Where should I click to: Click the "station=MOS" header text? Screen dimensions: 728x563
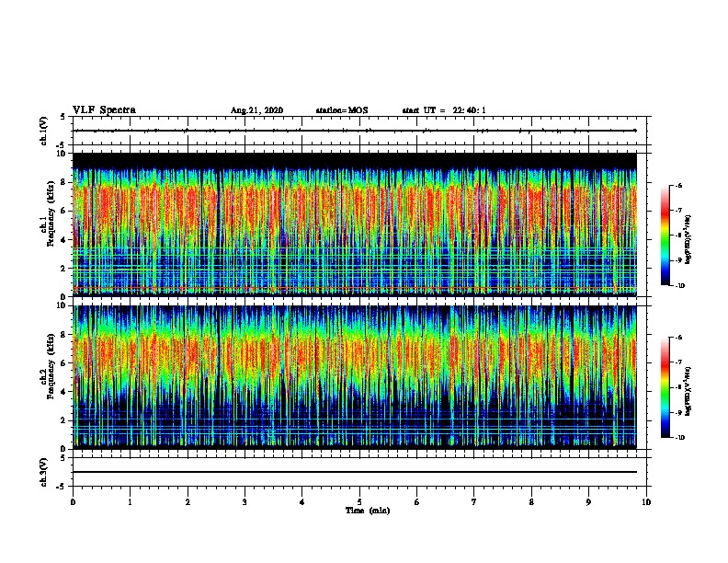pyautogui.click(x=342, y=110)
